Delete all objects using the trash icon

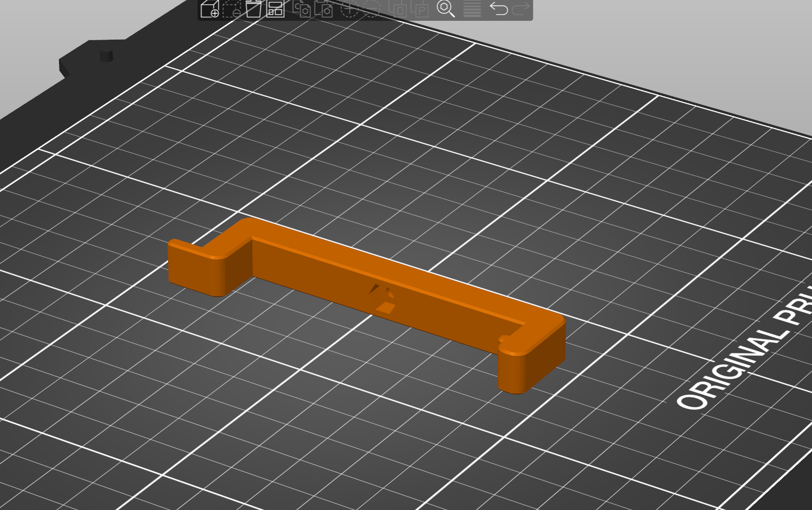tap(253, 8)
